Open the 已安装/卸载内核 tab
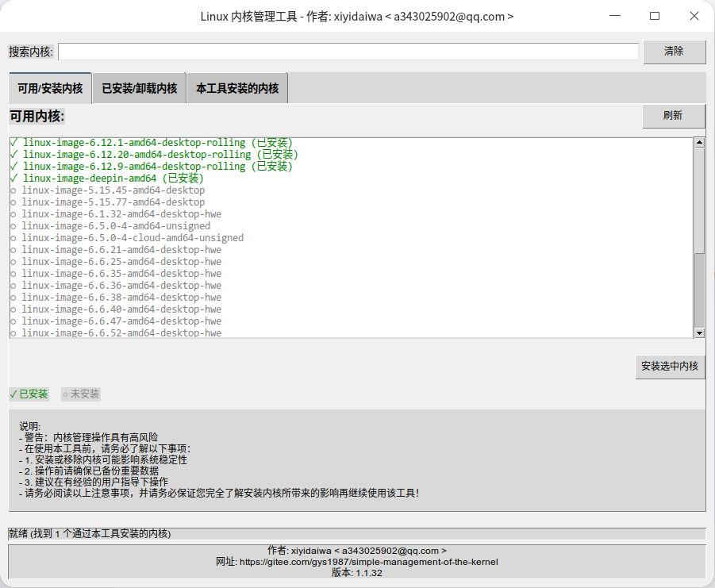Image resolution: width=715 pixels, height=588 pixels. 140,88
